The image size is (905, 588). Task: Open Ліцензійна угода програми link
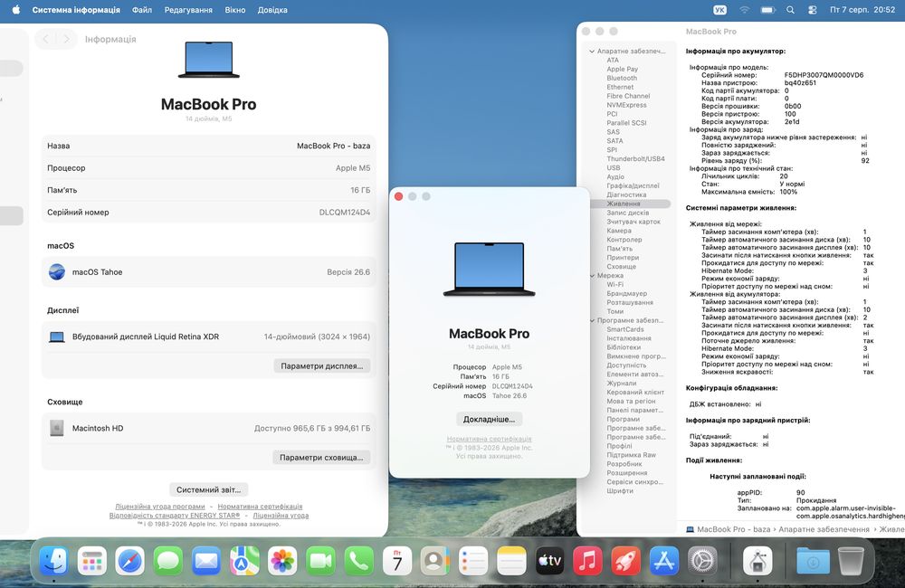[160, 506]
